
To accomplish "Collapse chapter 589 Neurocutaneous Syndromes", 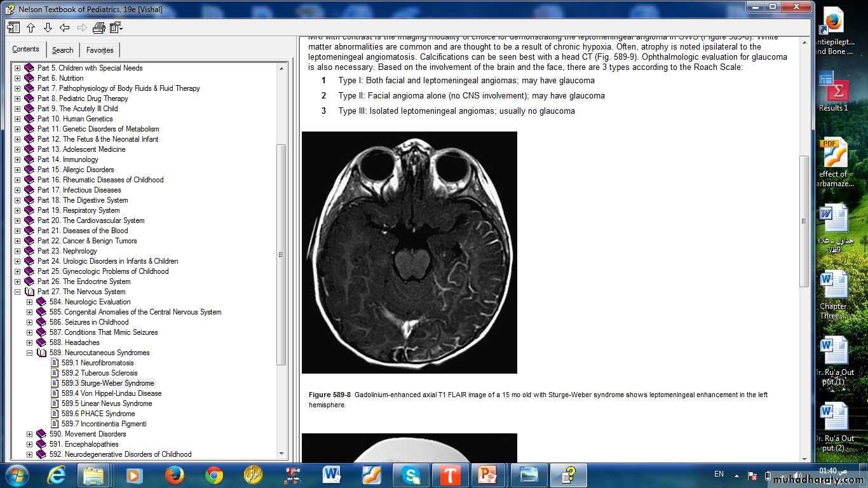I will pyautogui.click(x=29, y=353).
